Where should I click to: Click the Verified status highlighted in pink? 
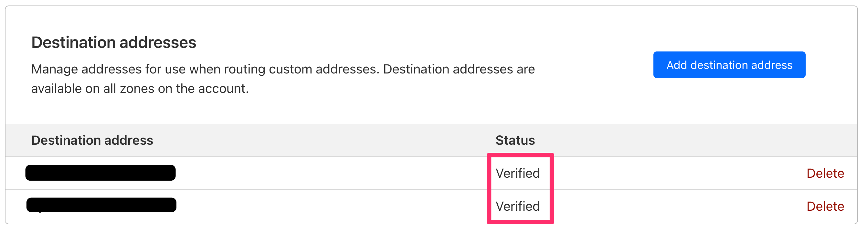(518, 173)
